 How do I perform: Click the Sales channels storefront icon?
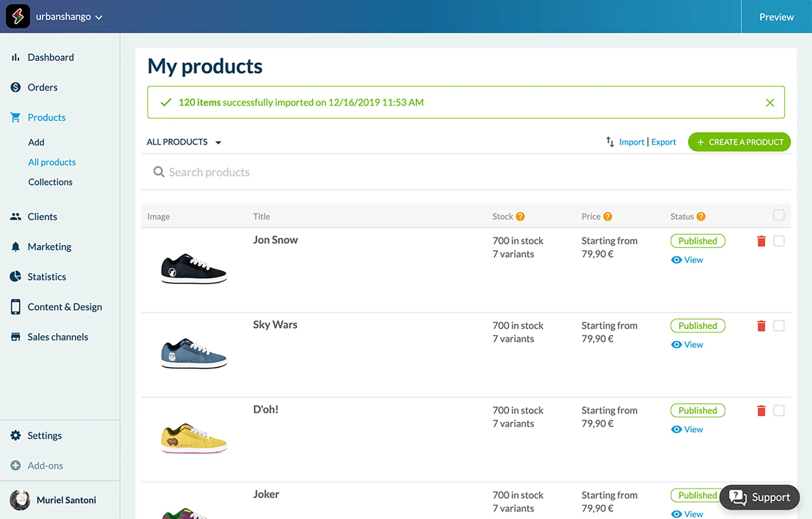point(16,337)
